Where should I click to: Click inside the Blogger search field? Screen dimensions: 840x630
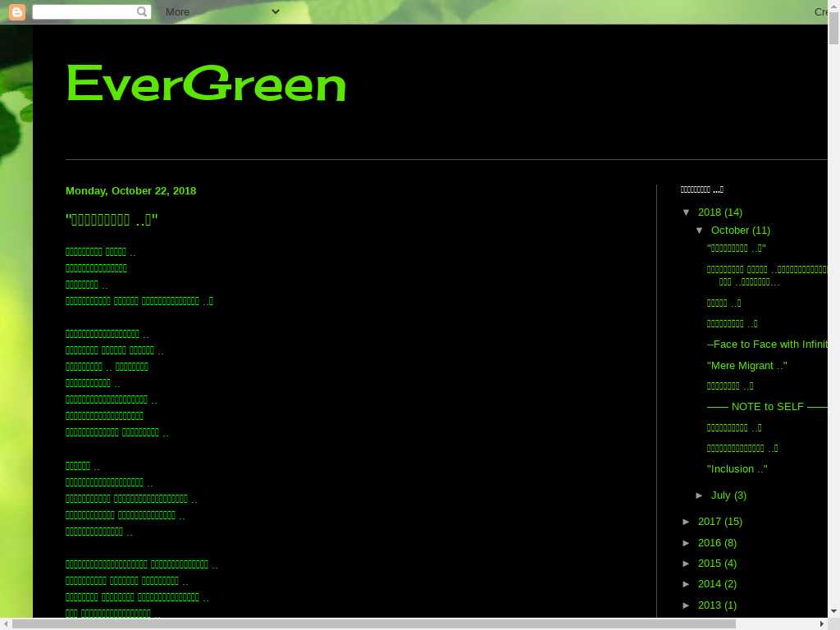[x=84, y=11]
